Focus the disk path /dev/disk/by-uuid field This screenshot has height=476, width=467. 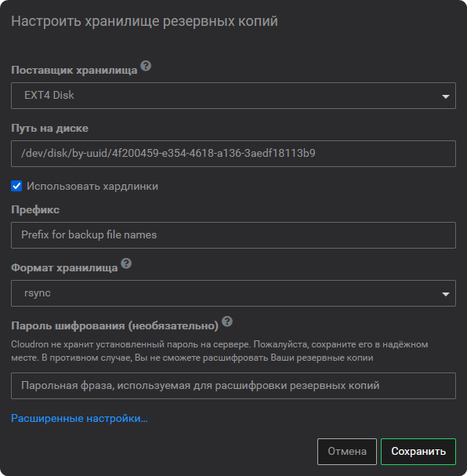[x=233, y=154]
